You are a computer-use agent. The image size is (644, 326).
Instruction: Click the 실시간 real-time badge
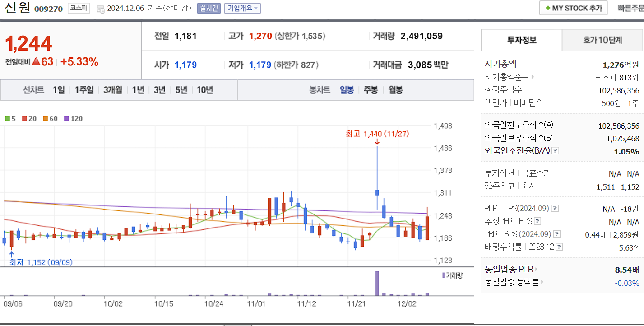[x=208, y=8]
